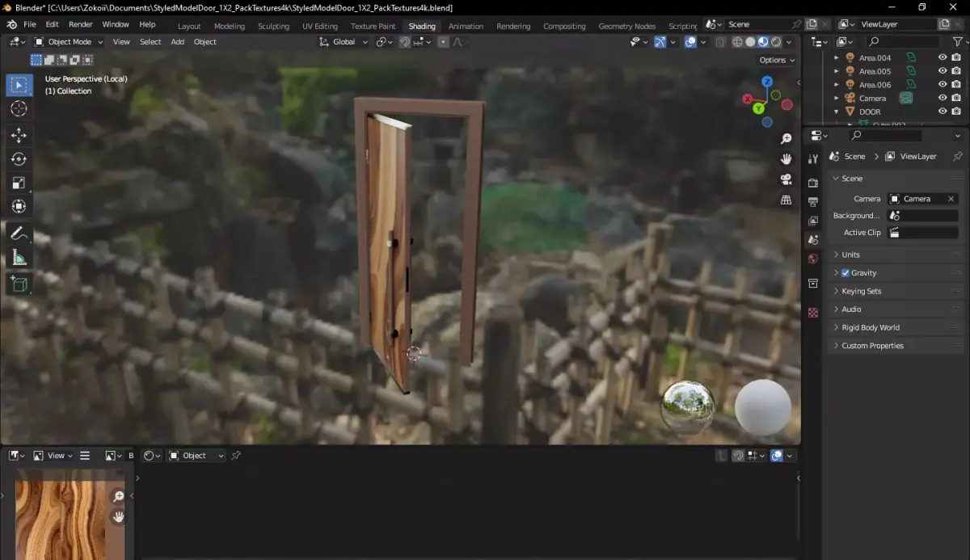Hide the Camera object in viewport
Screen dimensions: 970x560
(x=943, y=98)
